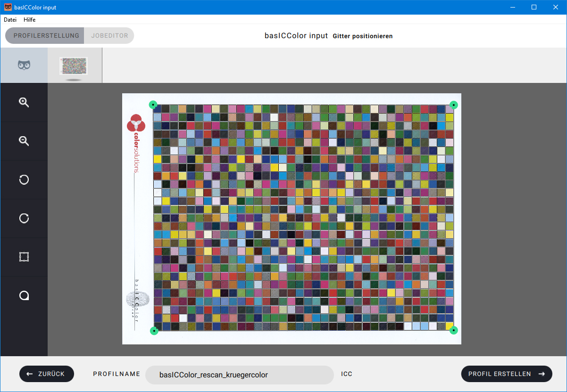This screenshot has width=567, height=392.
Task: Rotate the image clockwise
Action: (x=24, y=218)
